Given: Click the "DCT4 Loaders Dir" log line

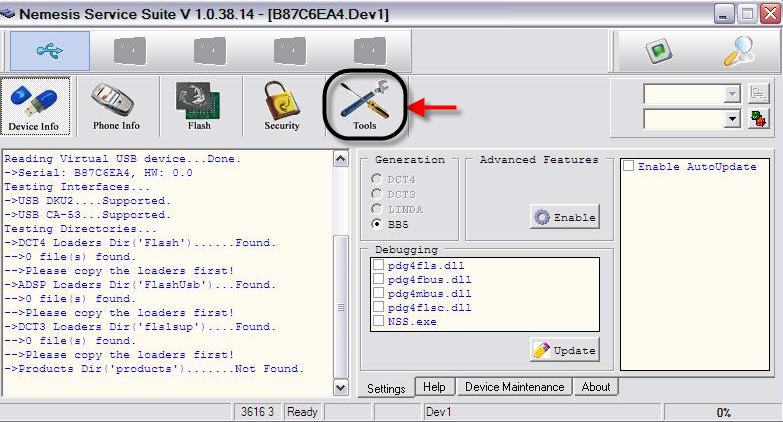Looking at the screenshot, I should pos(140,243).
